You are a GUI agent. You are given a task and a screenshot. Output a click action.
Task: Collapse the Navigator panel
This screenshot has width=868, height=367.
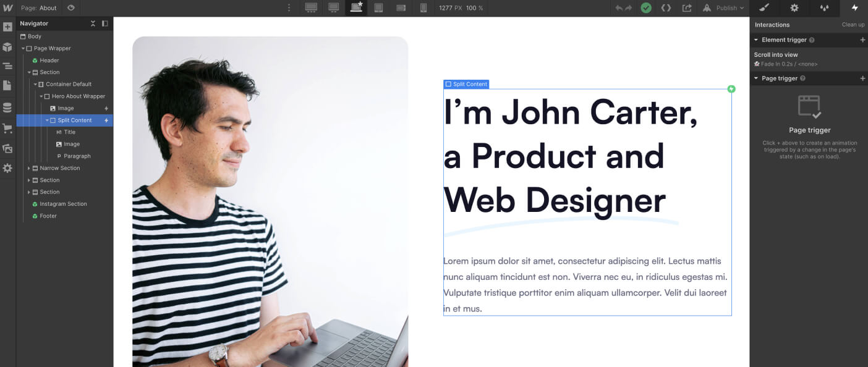[x=93, y=23]
